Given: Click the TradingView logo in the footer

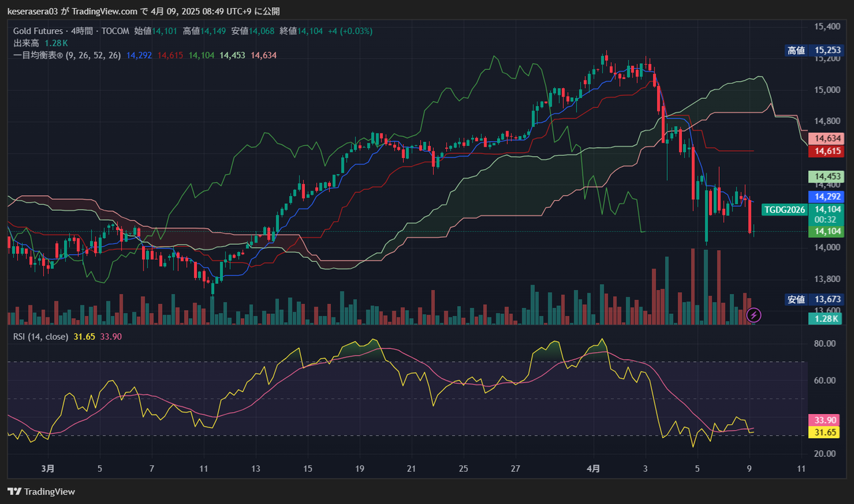Looking at the screenshot, I should 41,492.
